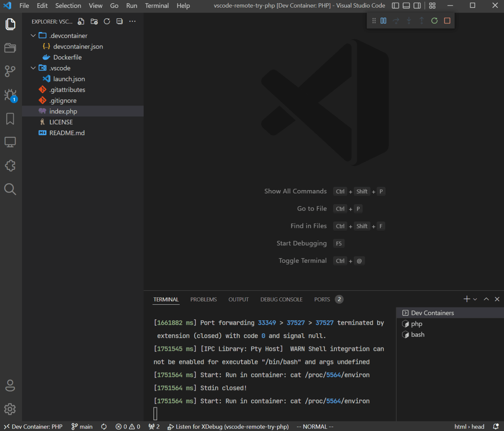Image resolution: width=504 pixels, height=431 pixels.
Task: Select index.php in Explorer
Action: coord(83,111)
